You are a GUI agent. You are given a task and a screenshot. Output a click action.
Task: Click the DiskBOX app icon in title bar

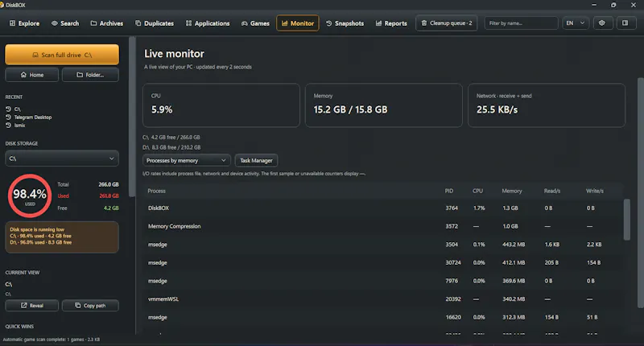(x=2, y=5)
